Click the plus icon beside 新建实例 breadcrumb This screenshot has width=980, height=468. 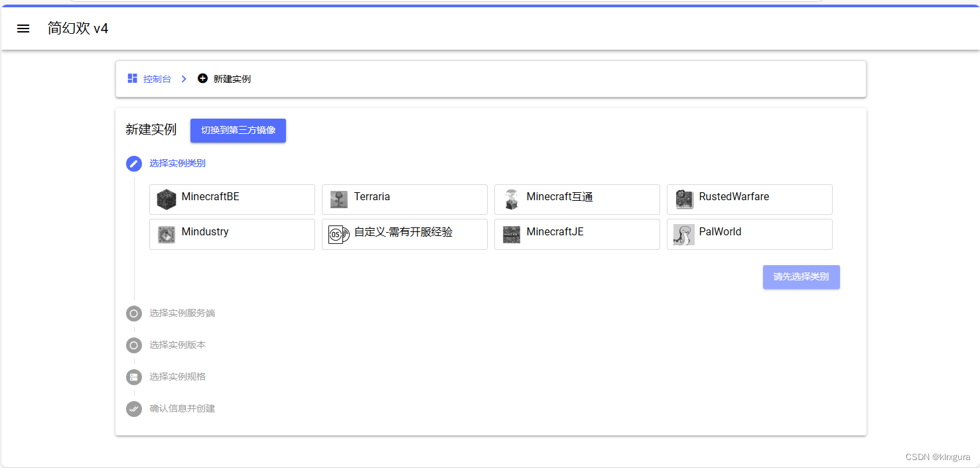click(203, 79)
